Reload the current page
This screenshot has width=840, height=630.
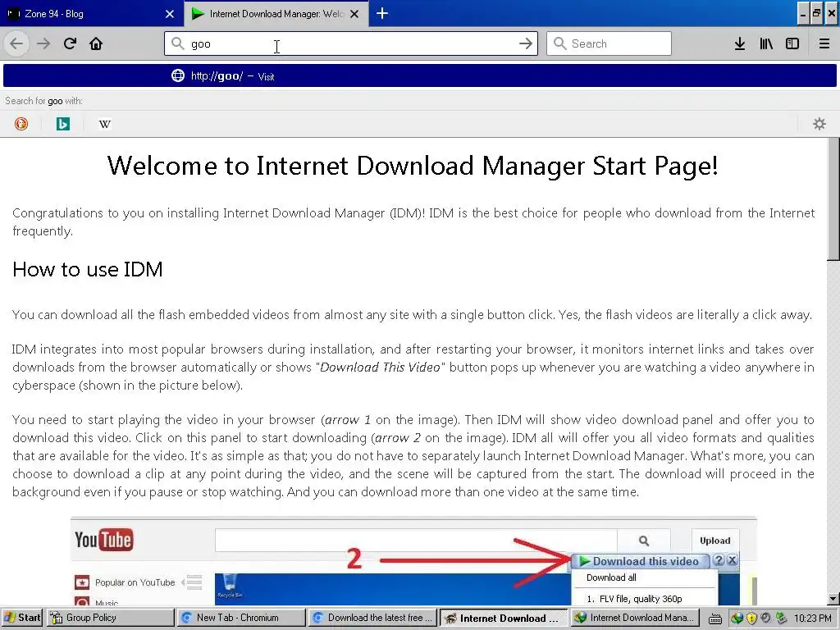pyautogui.click(x=71, y=43)
